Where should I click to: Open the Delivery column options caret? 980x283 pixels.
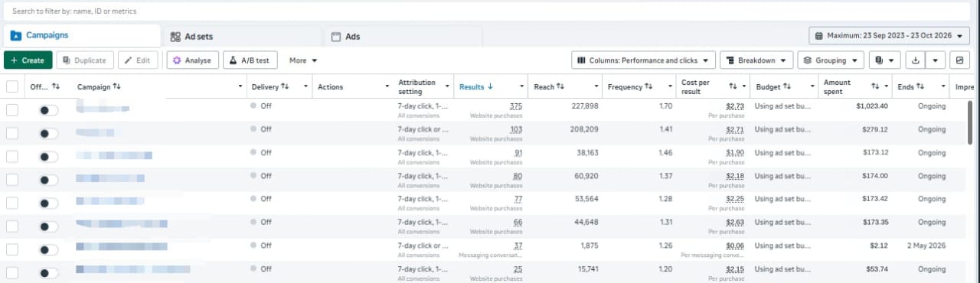pyautogui.click(x=306, y=87)
